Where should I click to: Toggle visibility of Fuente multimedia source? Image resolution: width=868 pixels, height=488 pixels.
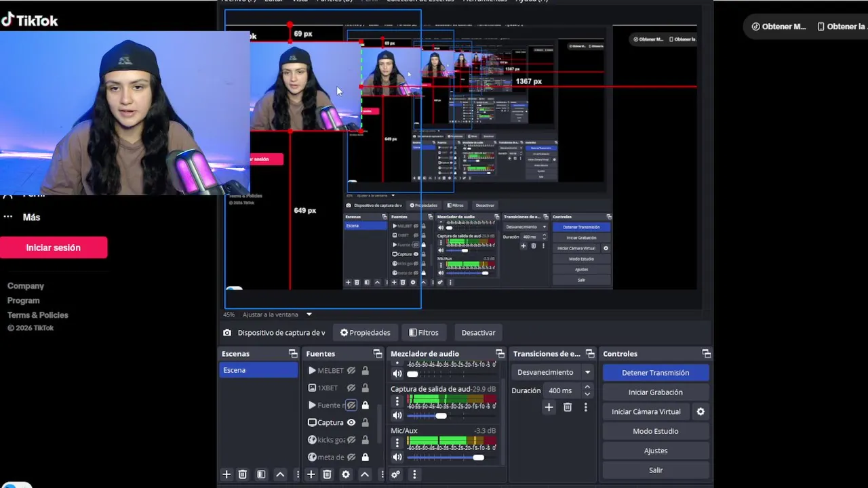[x=351, y=405]
